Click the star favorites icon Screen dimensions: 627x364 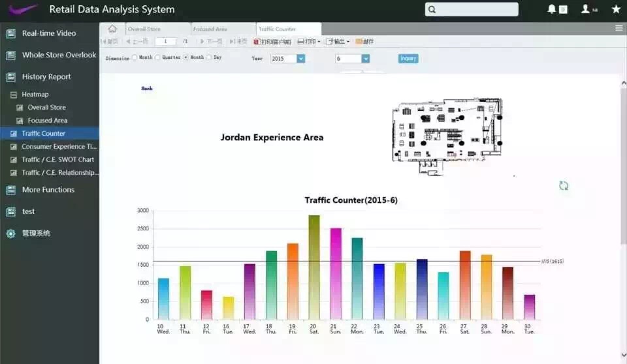(x=616, y=8)
